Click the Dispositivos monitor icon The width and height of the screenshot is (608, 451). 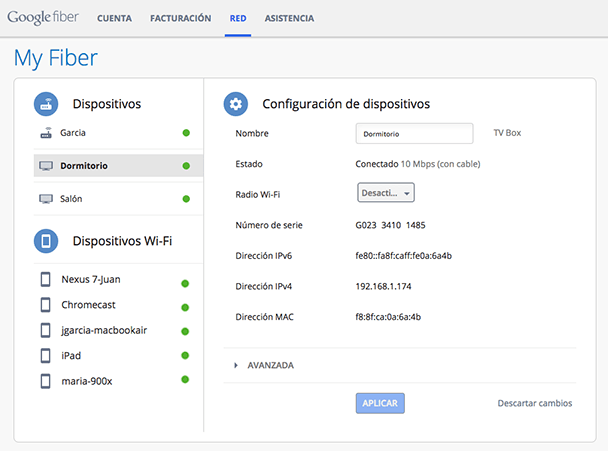click(46, 104)
